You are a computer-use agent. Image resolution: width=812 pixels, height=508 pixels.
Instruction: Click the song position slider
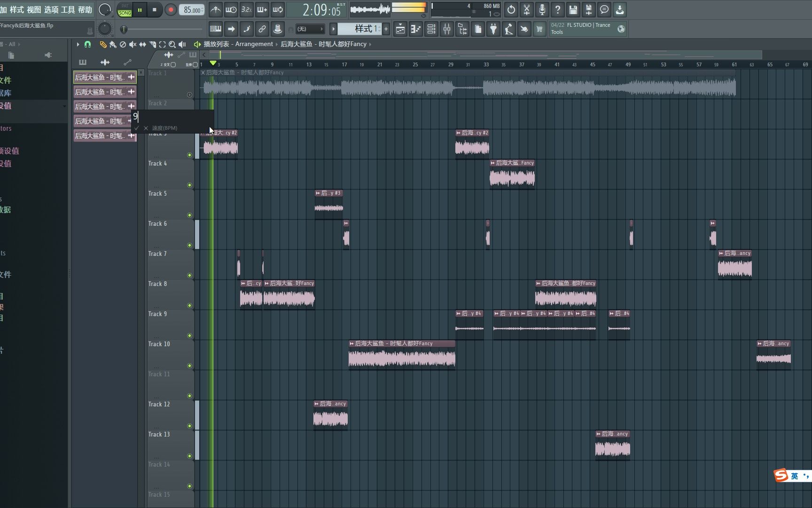pyautogui.click(x=162, y=29)
